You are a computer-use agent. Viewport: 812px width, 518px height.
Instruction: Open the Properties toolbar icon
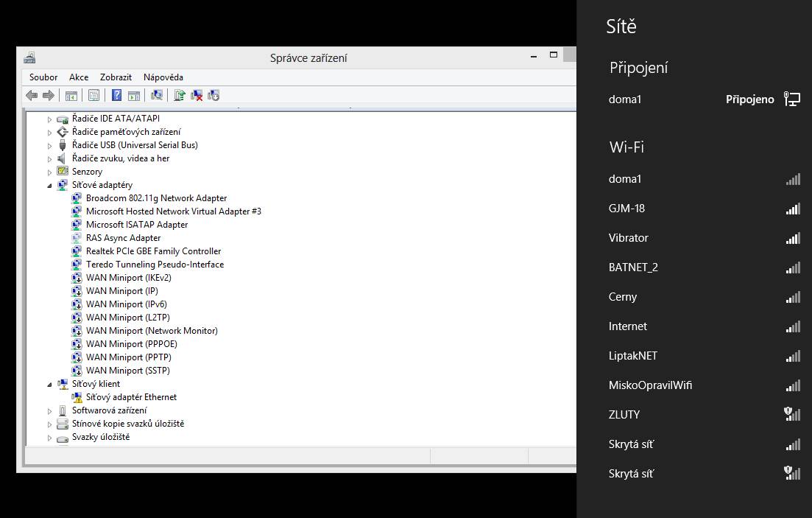pos(93,95)
